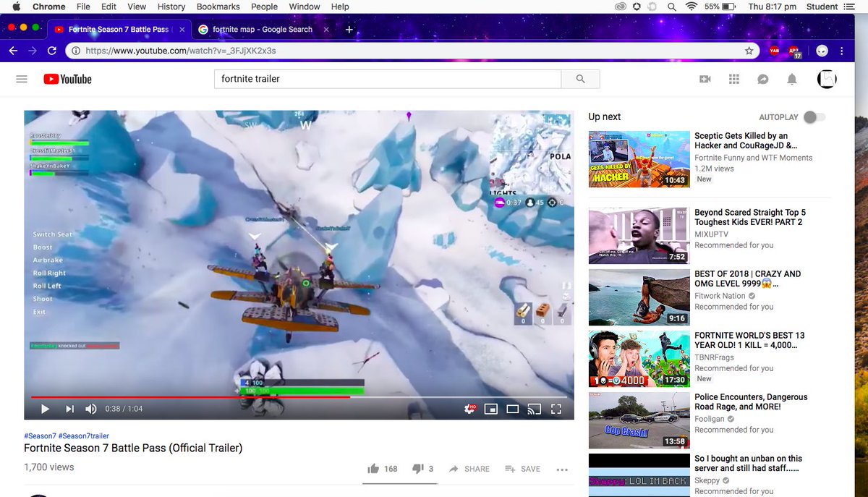Open YouTube messages icon
868x497 pixels.
coord(762,79)
